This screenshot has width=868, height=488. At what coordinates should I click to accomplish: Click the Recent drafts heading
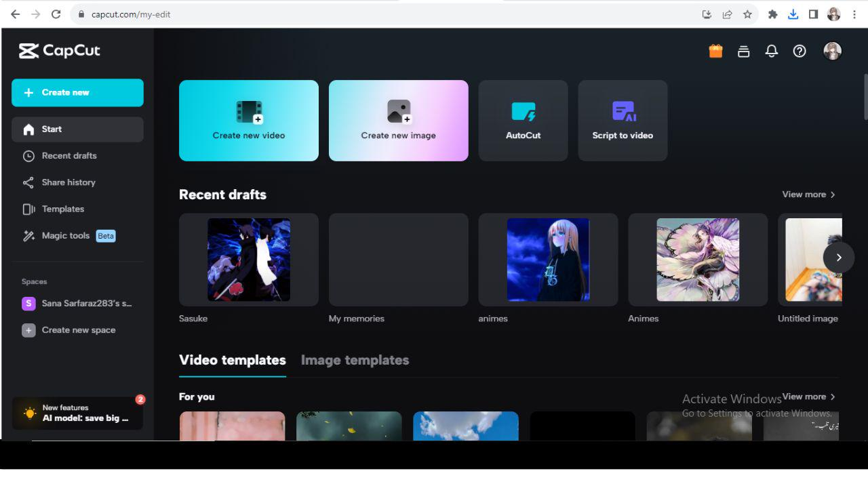click(x=222, y=195)
